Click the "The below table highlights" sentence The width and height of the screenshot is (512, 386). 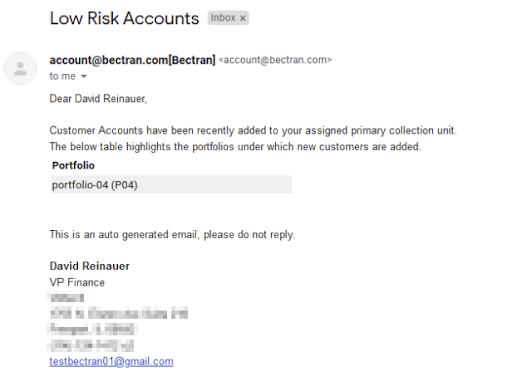coord(235,147)
